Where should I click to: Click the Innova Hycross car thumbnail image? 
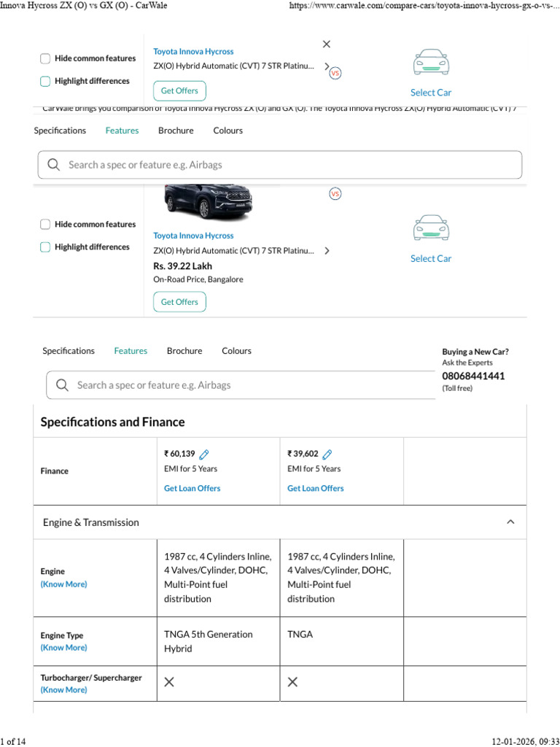pos(208,203)
